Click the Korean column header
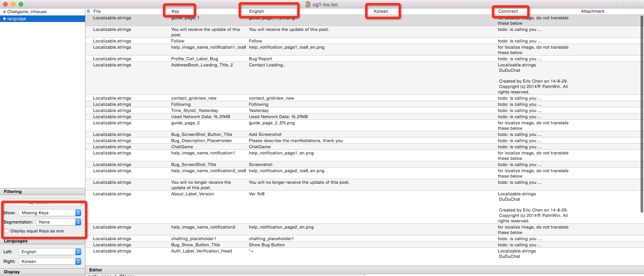Viewport: 644px width, 276px height. [381, 11]
